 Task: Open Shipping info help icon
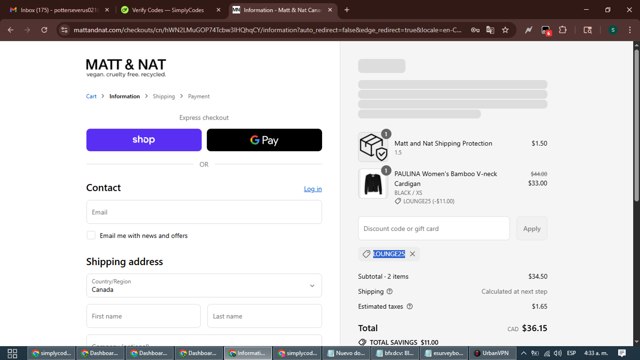pyautogui.click(x=389, y=291)
